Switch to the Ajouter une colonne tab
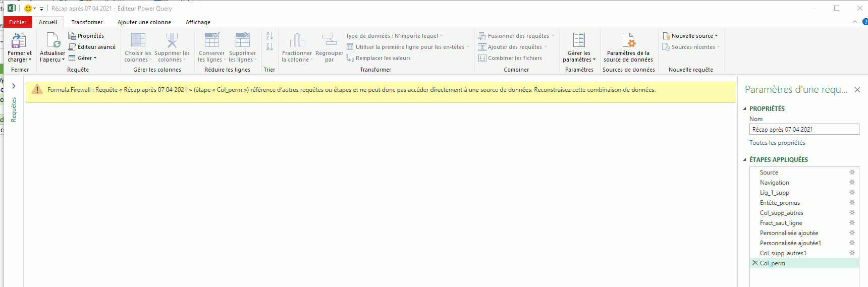The height and width of the screenshot is (287, 868). pyautogui.click(x=144, y=22)
